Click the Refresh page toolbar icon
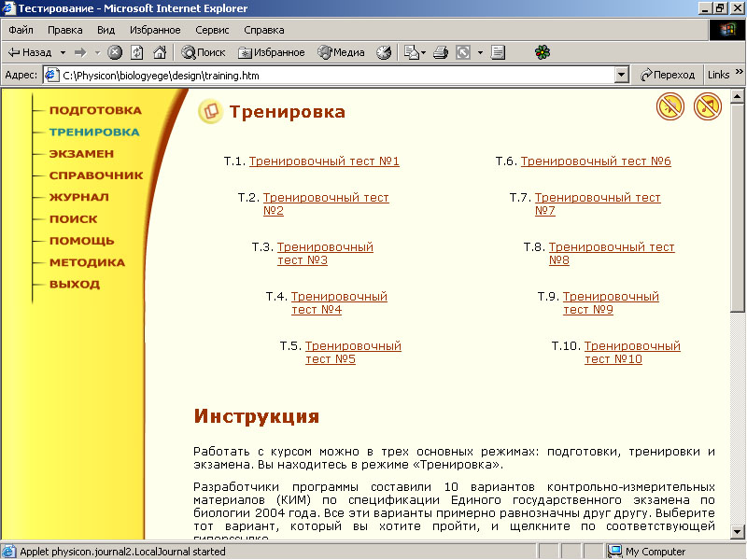Screen dimensions: 747x560 pos(137,52)
